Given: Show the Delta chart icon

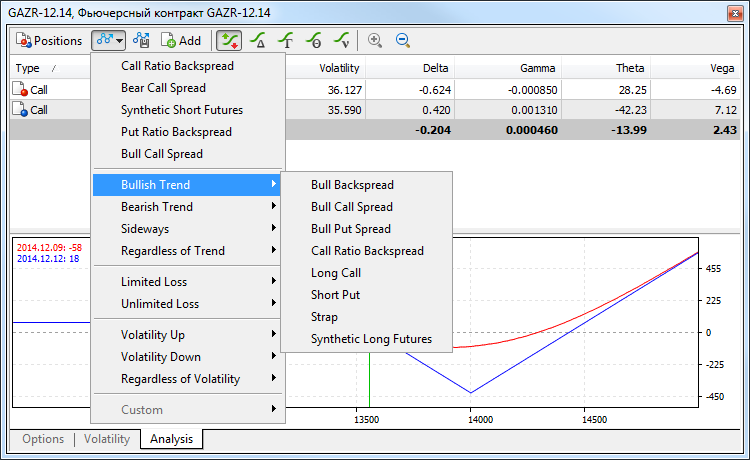Looking at the screenshot, I should [258, 41].
